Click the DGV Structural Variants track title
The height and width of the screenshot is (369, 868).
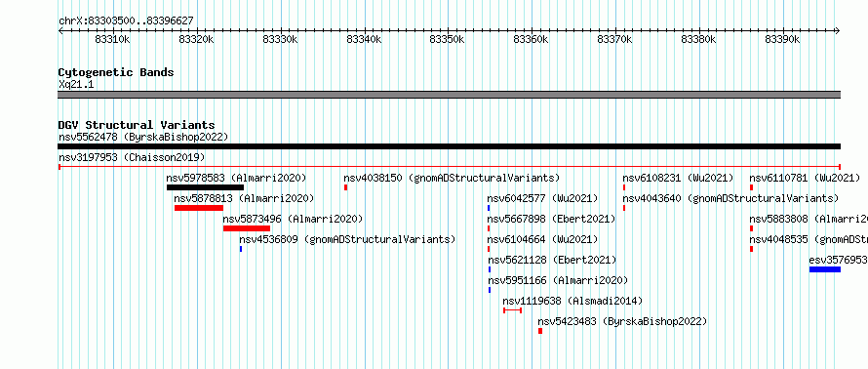[x=137, y=125]
